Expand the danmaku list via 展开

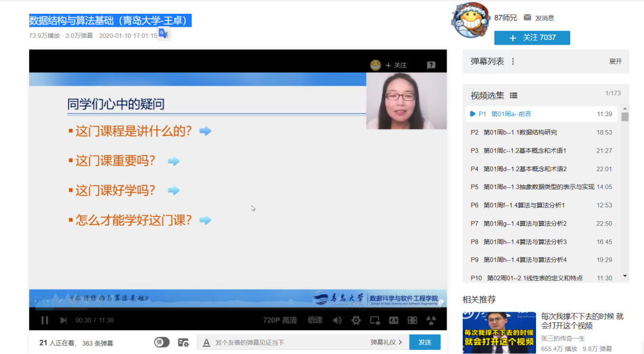(615, 61)
